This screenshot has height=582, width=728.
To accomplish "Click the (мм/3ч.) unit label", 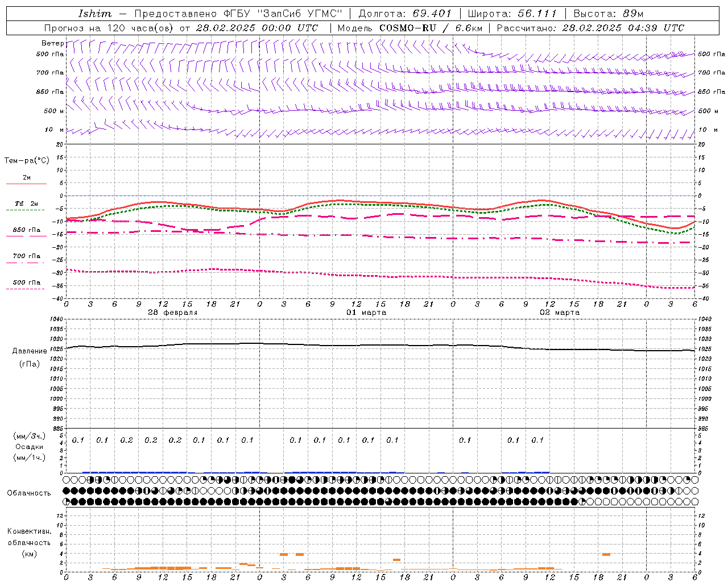I will [29, 436].
